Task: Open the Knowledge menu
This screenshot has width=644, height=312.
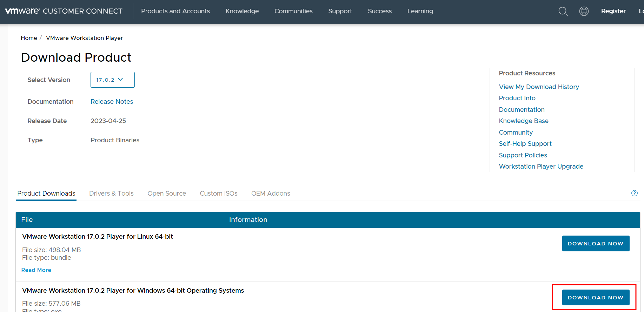Action: (242, 11)
